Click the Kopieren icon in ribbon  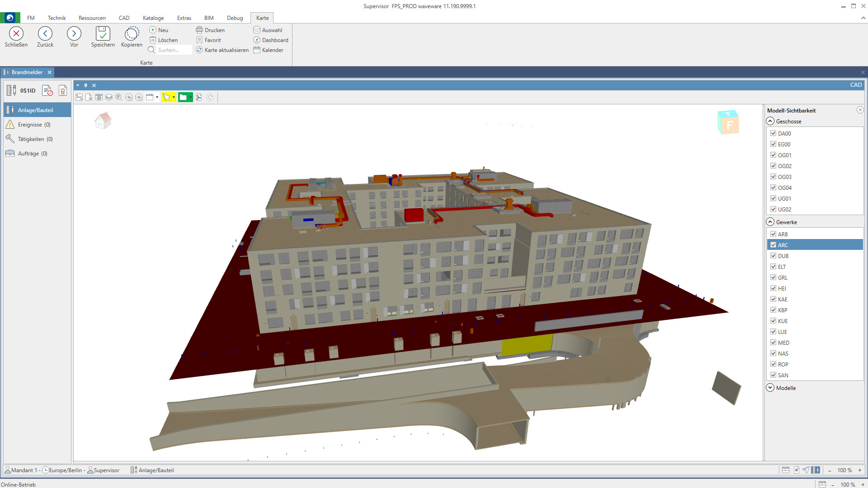(132, 34)
